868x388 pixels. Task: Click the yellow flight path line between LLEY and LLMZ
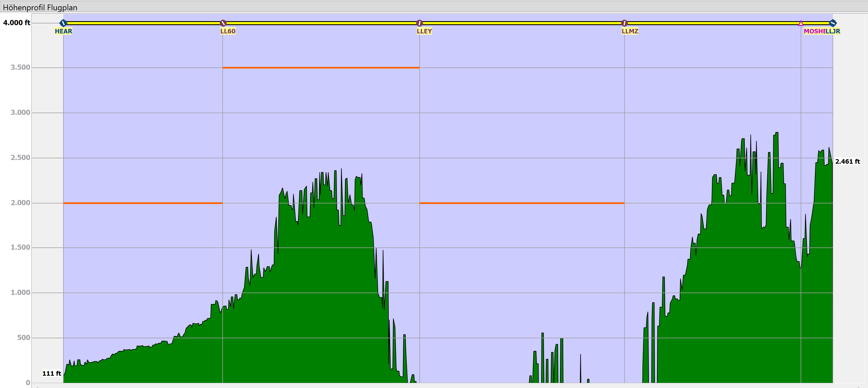click(521, 23)
